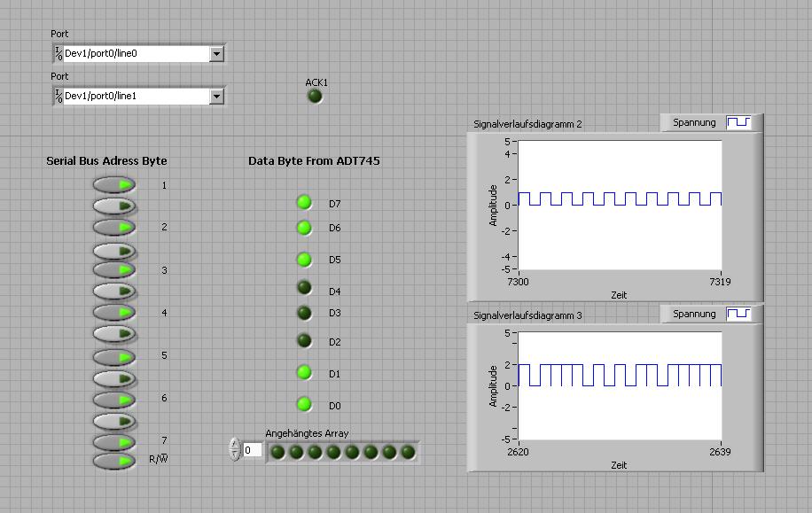This screenshot has width=812, height=513.
Task: Toggle address bit switch labeled 7
Action: point(114,442)
